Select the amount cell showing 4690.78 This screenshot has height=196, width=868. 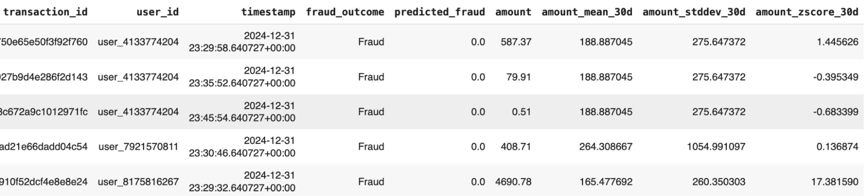click(x=513, y=182)
